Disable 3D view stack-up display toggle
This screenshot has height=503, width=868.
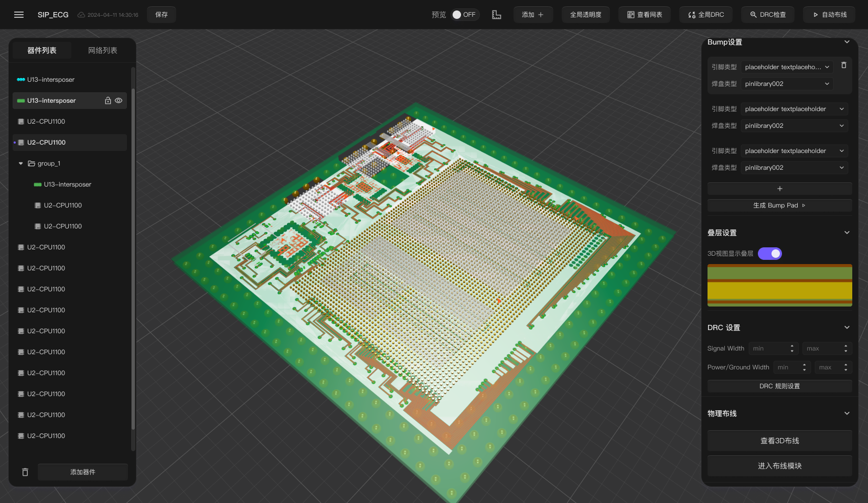click(x=769, y=254)
